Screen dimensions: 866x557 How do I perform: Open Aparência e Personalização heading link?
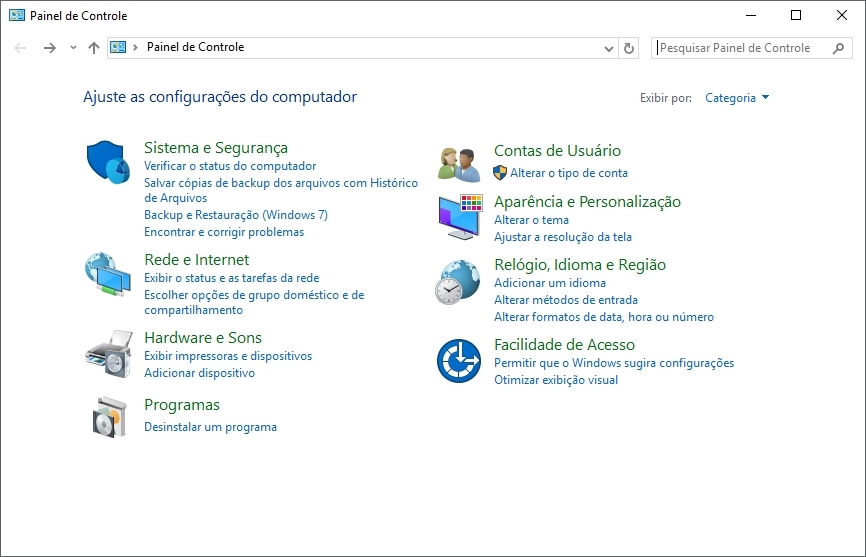click(588, 201)
